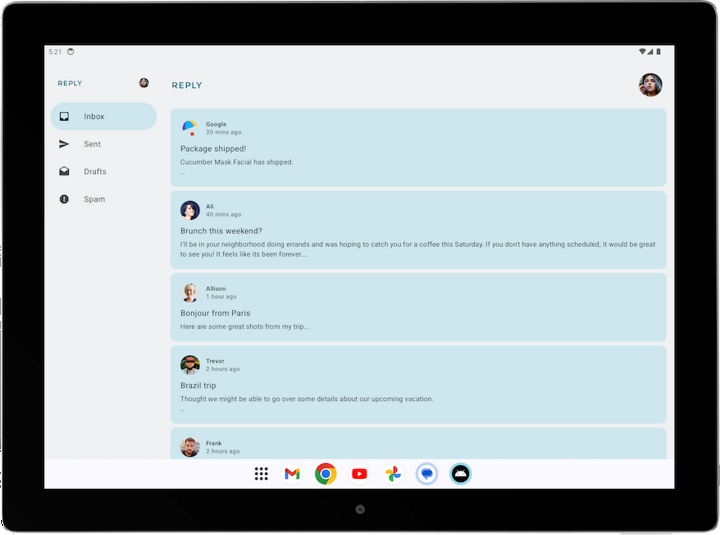Click the Drafts envelope icon
Screen dimensions: 720x535
(x=64, y=171)
